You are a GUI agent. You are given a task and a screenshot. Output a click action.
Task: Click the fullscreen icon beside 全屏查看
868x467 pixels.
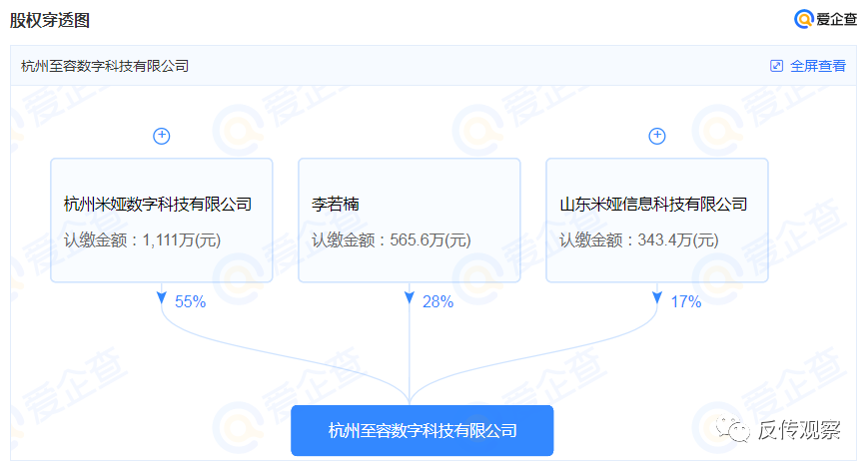click(776, 66)
